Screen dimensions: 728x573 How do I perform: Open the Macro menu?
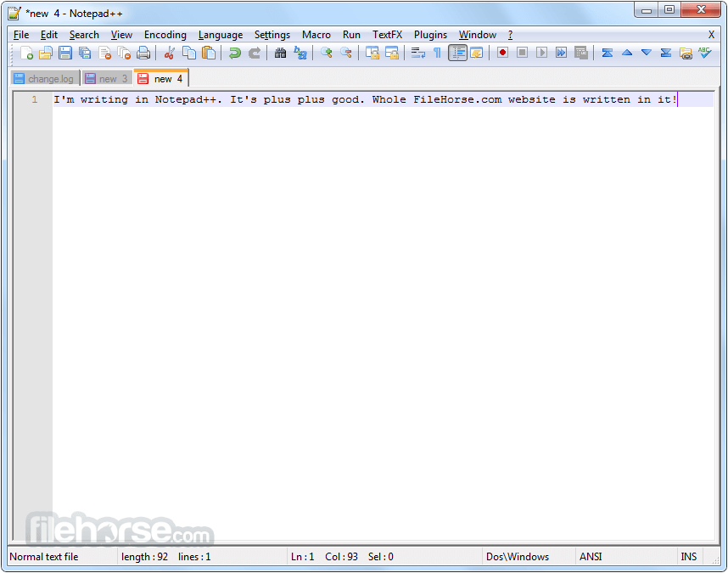tap(316, 35)
